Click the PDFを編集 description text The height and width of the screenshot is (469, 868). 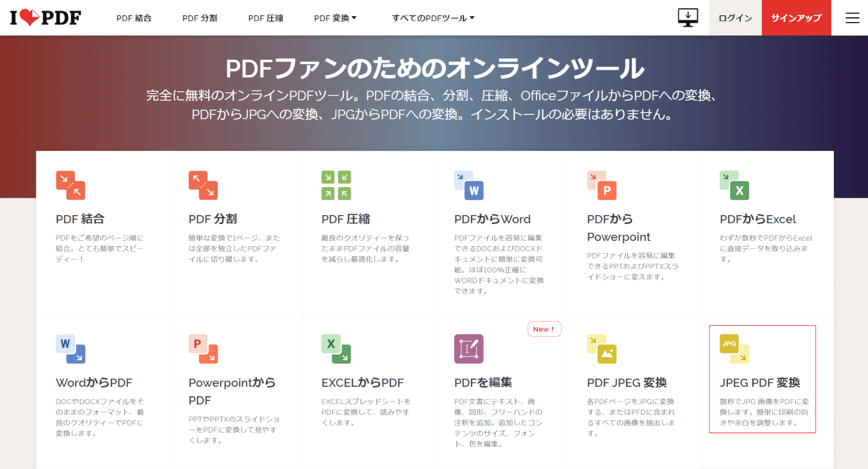498,423
